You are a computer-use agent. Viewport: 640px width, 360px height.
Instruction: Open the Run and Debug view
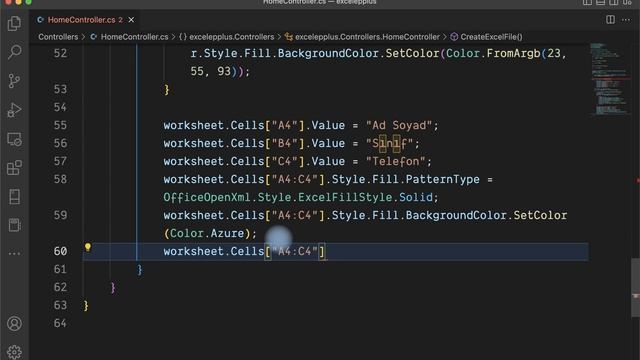[14, 110]
